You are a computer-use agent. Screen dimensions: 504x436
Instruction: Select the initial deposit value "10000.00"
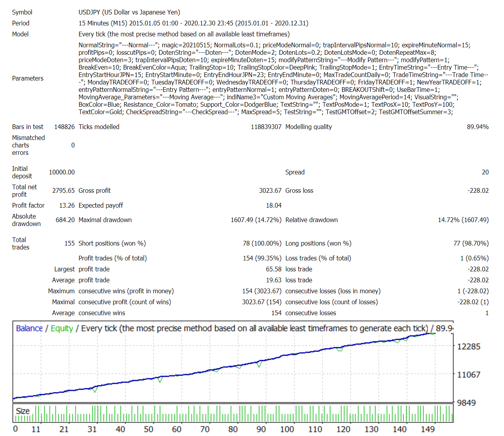62,172
